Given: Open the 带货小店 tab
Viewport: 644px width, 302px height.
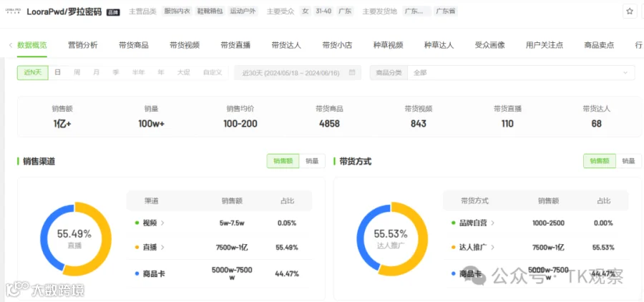Looking at the screenshot, I should tap(337, 45).
